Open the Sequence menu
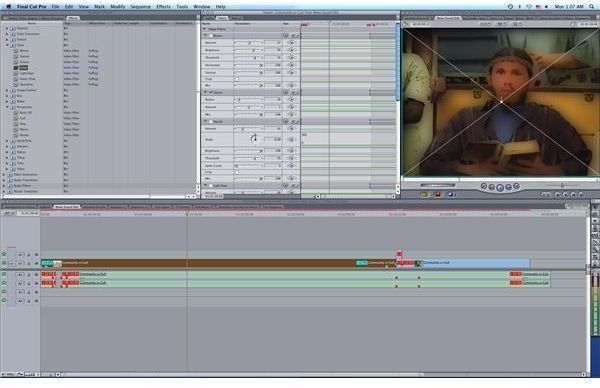The image size is (600, 388). click(140, 7)
